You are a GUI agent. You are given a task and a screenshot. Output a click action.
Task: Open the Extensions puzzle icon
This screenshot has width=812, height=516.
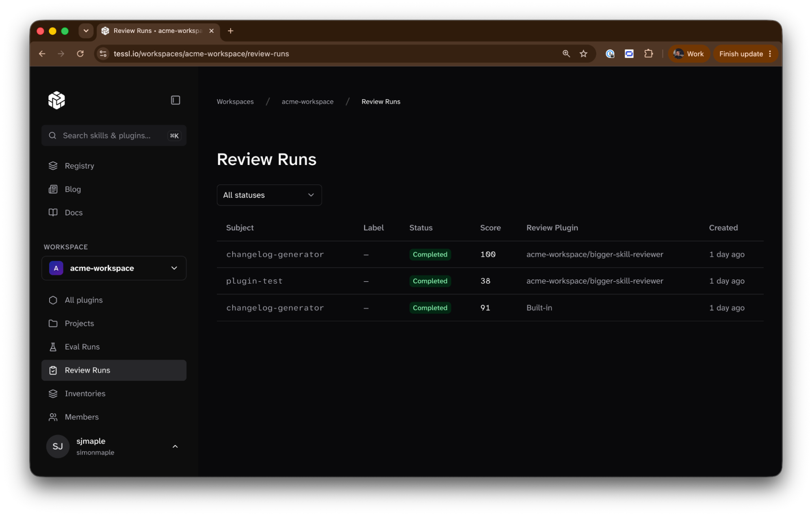(x=649, y=54)
